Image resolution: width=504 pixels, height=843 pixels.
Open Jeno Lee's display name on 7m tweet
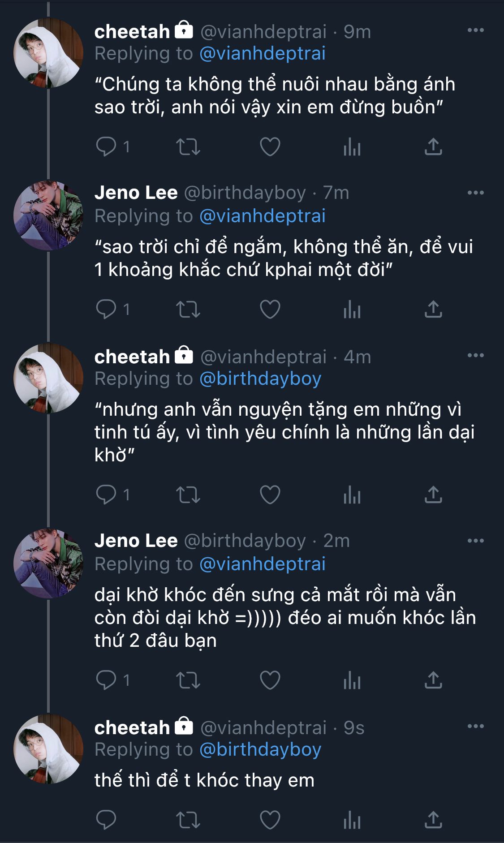pyautogui.click(x=136, y=193)
